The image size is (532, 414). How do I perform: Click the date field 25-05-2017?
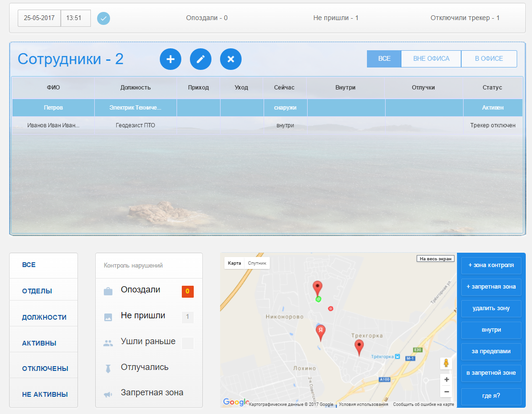click(39, 18)
